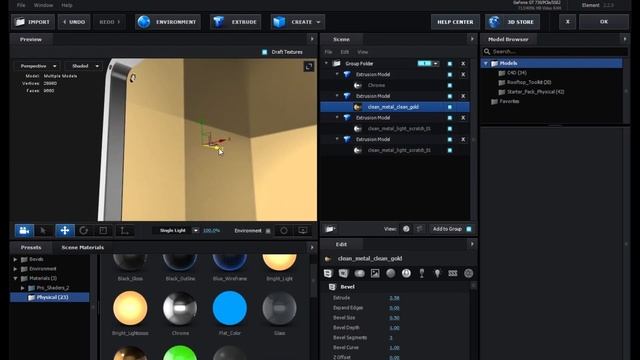640x360 pixels.
Task: Toggle visibility of last Extrusion Model
Action: click(x=450, y=139)
